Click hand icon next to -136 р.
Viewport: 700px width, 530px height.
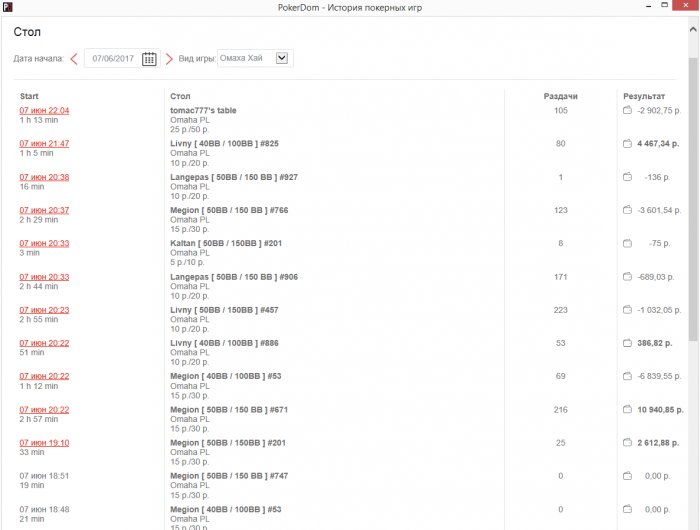point(627,176)
